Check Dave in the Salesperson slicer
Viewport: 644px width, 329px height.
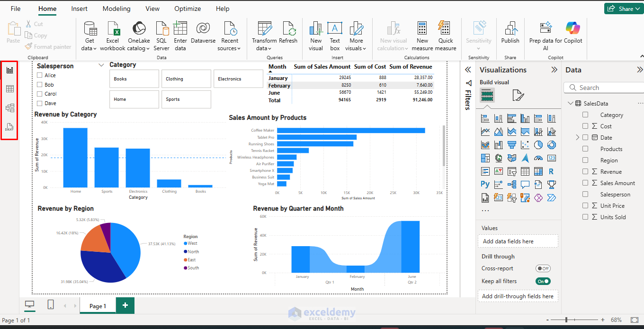(x=40, y=103)
